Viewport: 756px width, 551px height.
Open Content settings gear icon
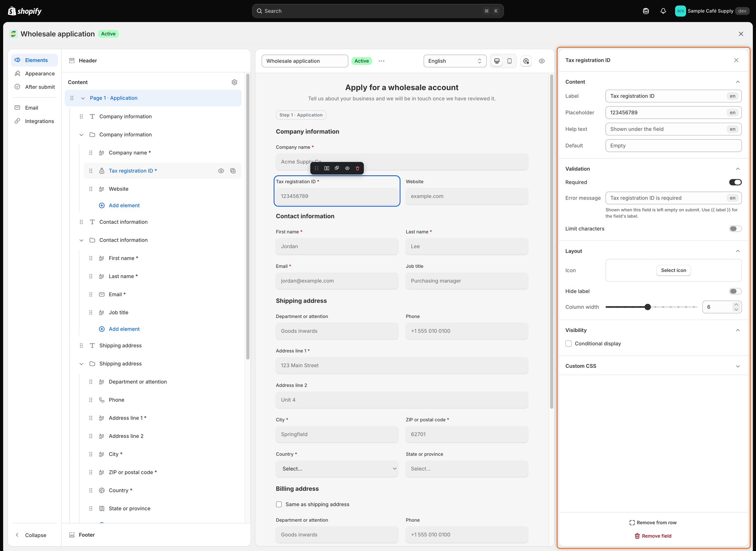[235, 82]
